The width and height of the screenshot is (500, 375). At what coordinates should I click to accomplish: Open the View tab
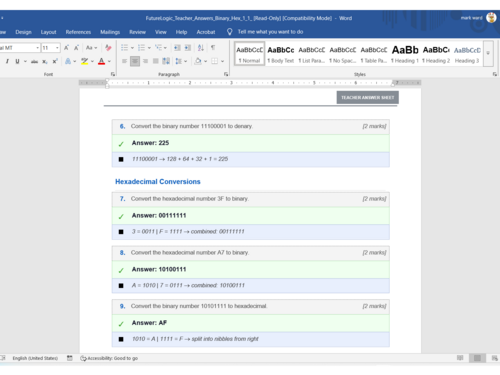click(x=161, y=32)
